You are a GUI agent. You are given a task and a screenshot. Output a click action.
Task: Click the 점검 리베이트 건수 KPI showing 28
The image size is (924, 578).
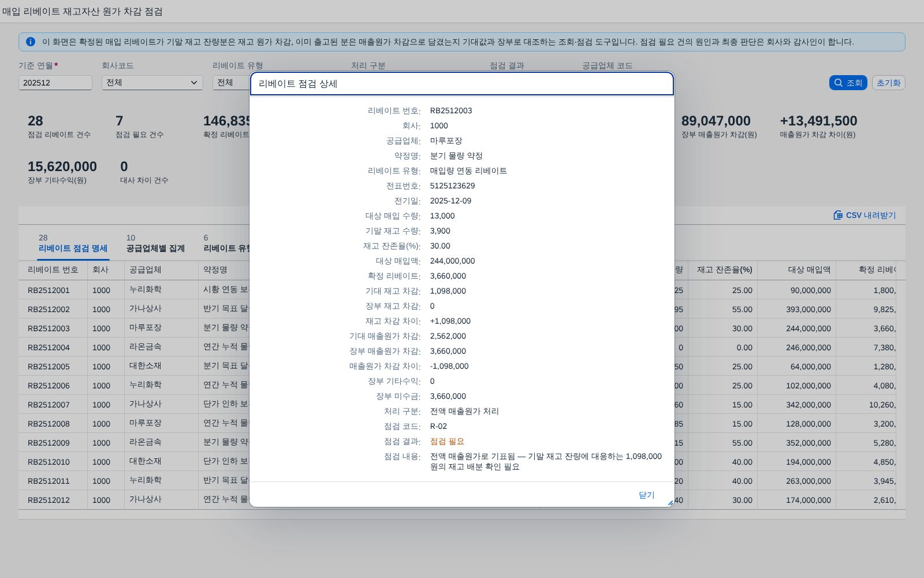(59, 127)
